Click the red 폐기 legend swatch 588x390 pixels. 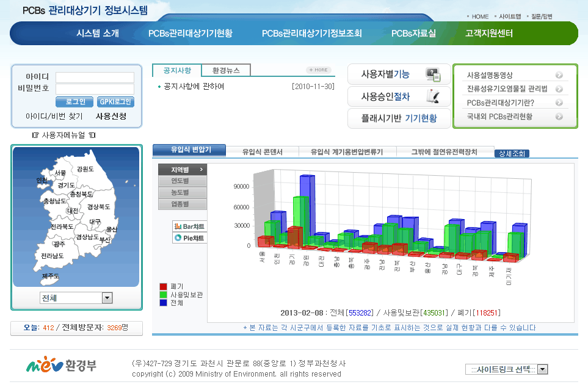point(163,286)
